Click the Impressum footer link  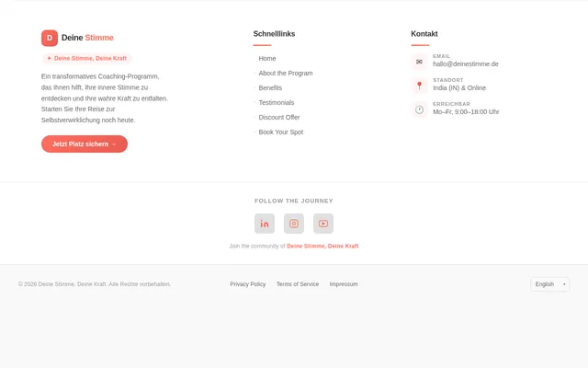[344, 284]
